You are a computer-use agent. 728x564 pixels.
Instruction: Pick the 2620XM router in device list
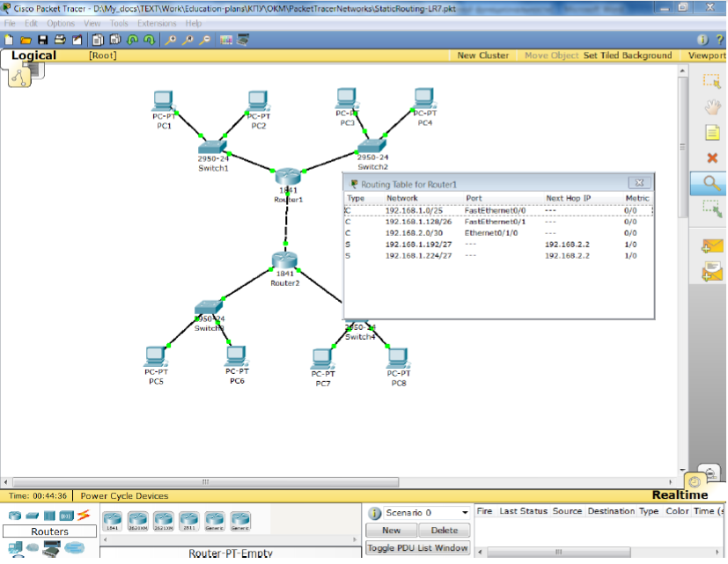tap(138, 521)
